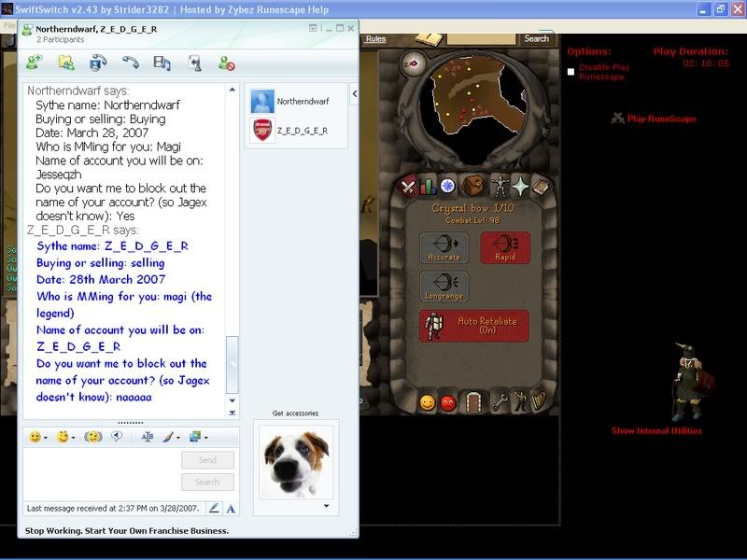Image resolution: width=747 pixels, height=560 pixels.
Task: Select the Rapid attack style
Action: click(x=505, y=247)
